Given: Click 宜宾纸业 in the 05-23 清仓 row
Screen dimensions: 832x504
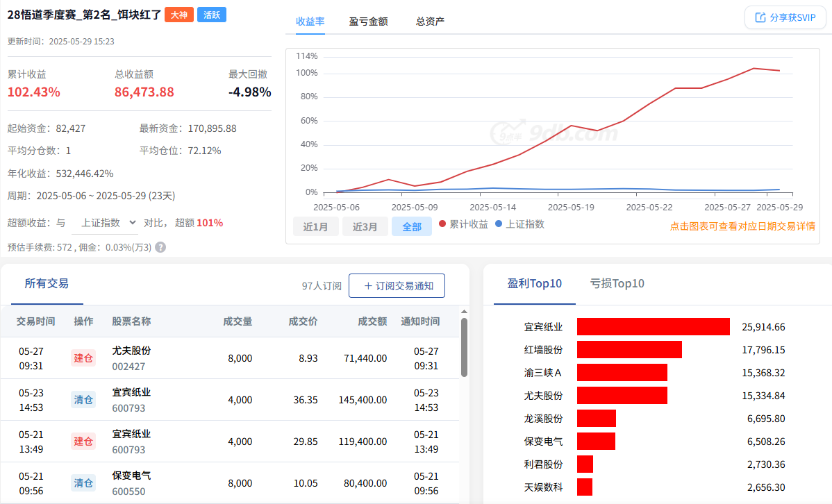Looking at the screenshot, I should point(131,393).
